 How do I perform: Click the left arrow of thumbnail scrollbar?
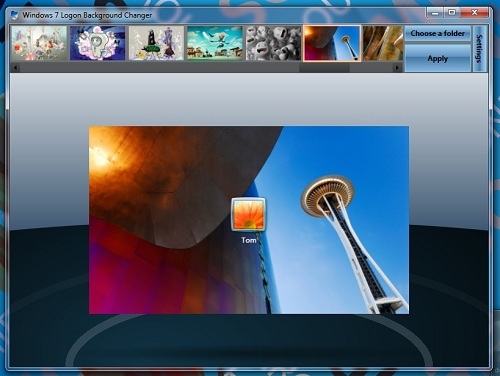tap(15, 68)
